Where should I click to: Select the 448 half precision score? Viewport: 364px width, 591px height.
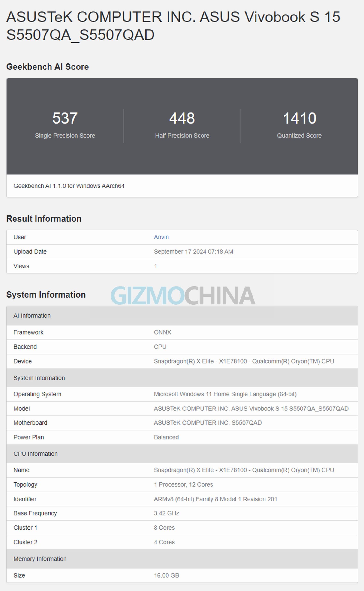182,118
